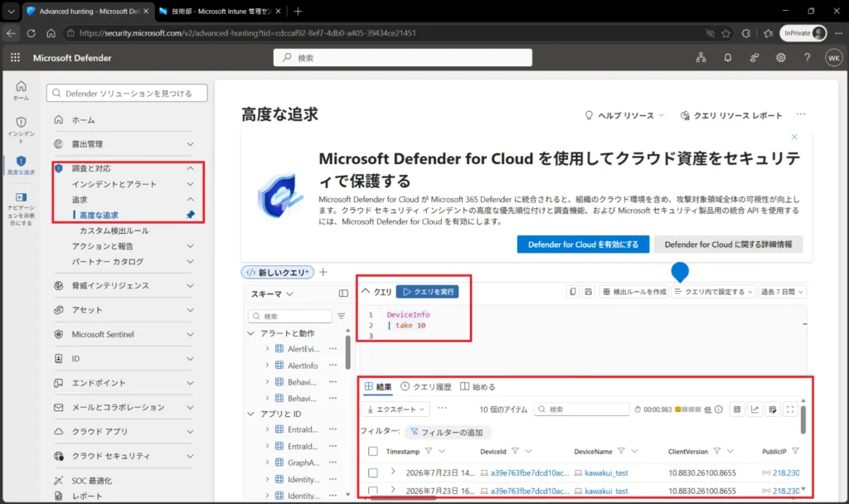Viewport: 849px width, 504px height.
Task: Collapse the アラートと動作 schema group
Action: (x=250, y=333)
